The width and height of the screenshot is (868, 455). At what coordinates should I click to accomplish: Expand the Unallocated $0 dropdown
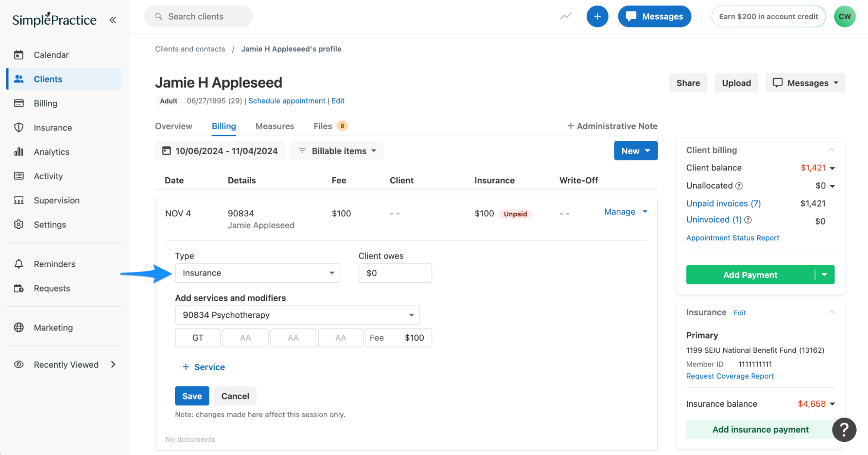pyautogui.click(x=832, y=186)
